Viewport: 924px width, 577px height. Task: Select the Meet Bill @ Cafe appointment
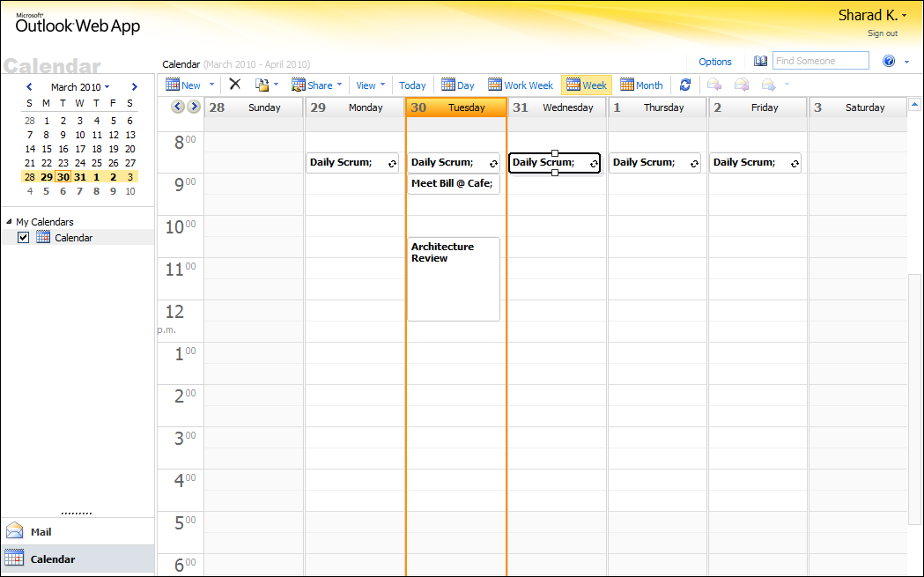pos(453,183)
